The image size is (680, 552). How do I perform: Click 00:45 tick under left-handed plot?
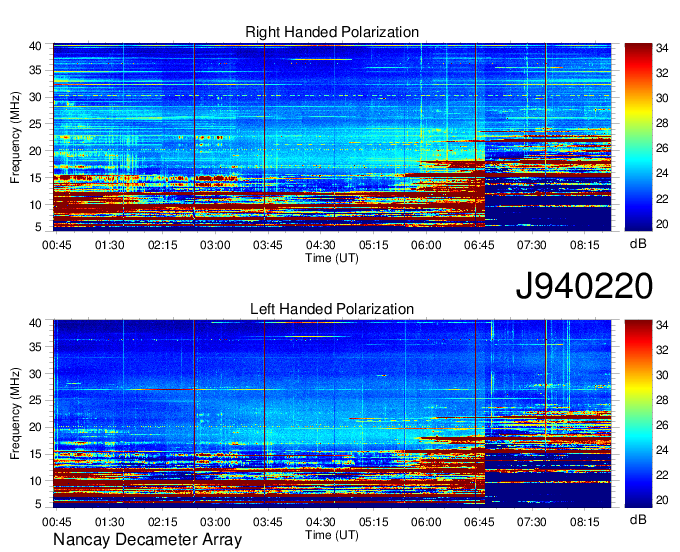[56, 522]
